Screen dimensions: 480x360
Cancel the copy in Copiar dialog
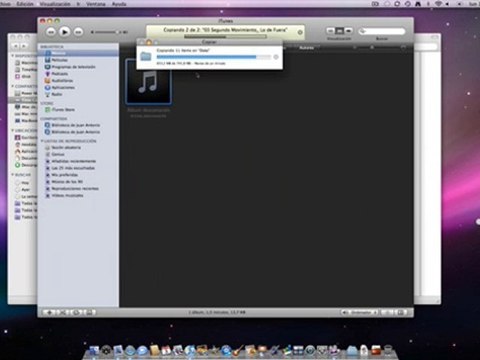click(x=276, y=57)
